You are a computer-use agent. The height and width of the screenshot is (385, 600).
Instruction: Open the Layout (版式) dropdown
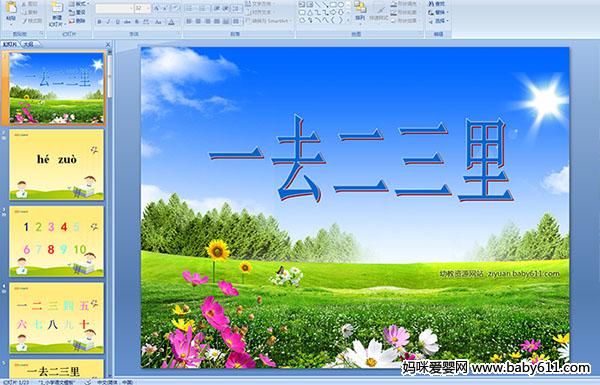coord(79,4)
